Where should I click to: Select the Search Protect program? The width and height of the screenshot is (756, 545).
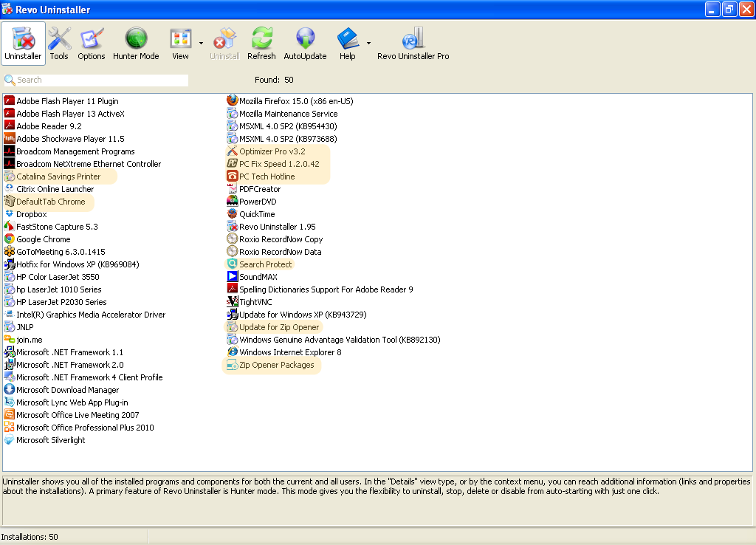265,264
